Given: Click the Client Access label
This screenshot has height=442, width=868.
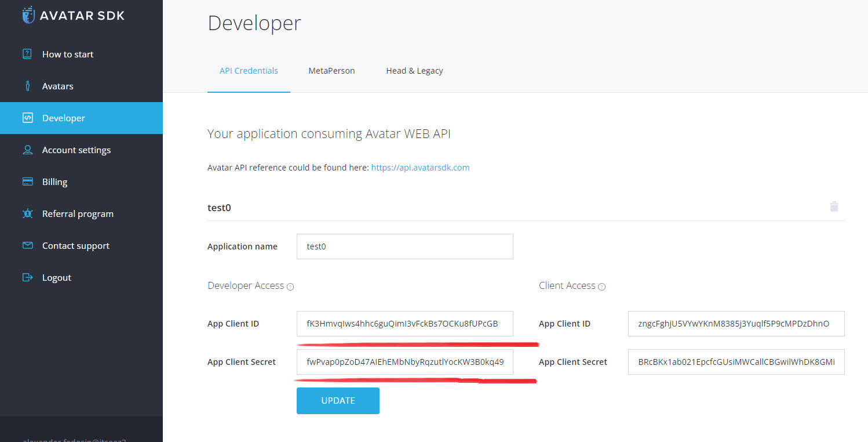Looking at the screenshot, I should click(x=567, y=285).
